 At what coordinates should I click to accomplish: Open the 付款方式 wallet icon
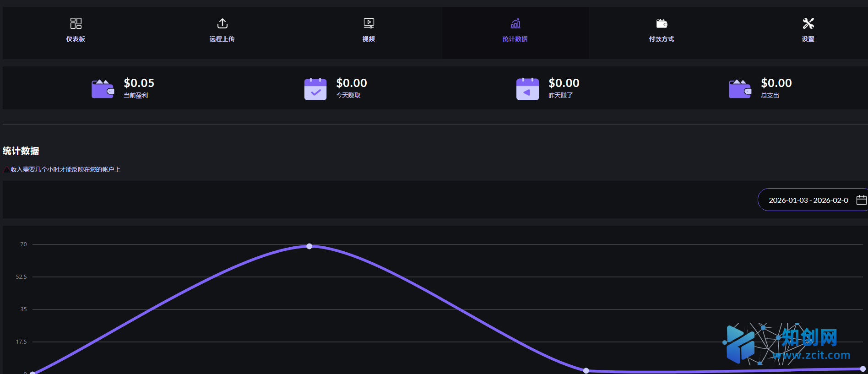pyautogui.click(x=662, y=23)
